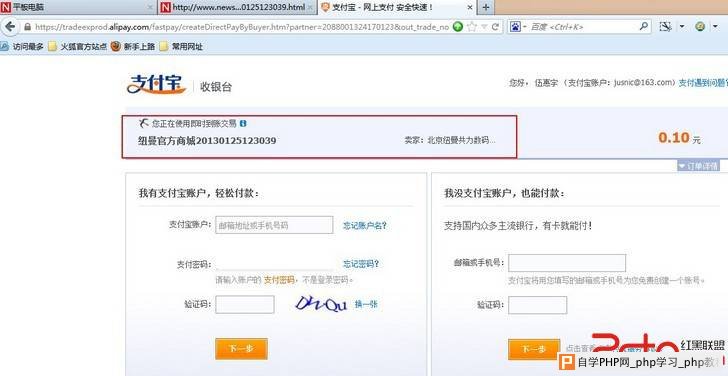Viewport: 728px width, 376px height.
Task: Click the 收银台 heading text
Action: coord(216,87)
